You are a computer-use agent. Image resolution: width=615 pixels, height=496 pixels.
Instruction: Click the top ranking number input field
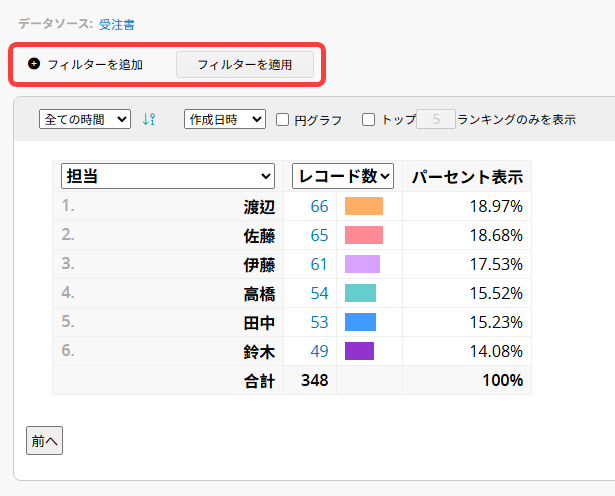tap(435, 119)
